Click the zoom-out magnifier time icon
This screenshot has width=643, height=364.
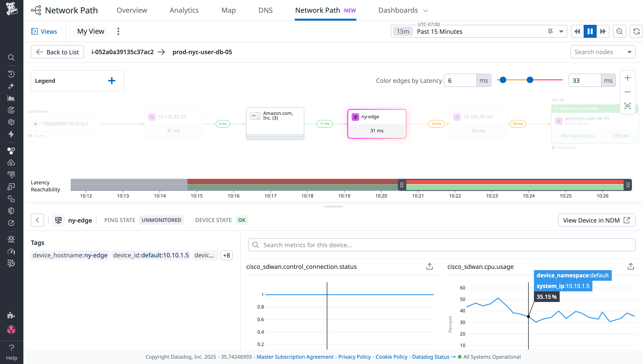[619, 31]
